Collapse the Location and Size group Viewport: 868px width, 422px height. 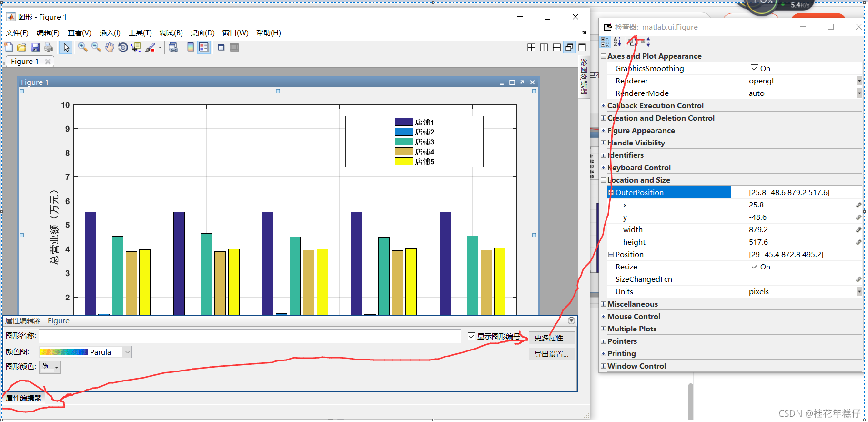click(x=604, y=180)
